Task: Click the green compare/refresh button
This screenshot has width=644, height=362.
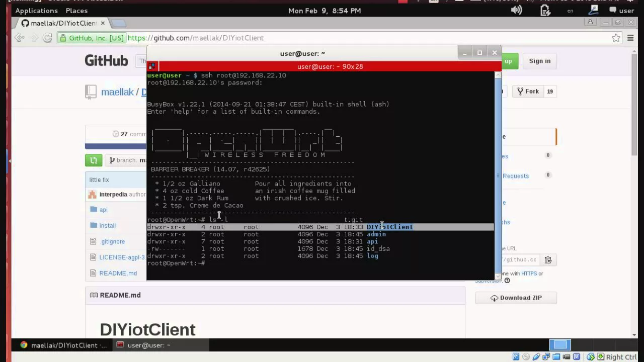Action: click(x=94, y=160)
